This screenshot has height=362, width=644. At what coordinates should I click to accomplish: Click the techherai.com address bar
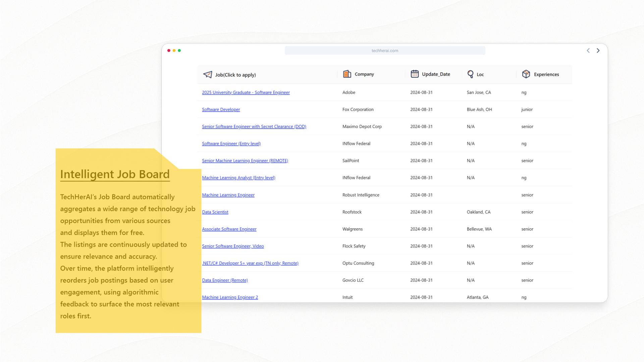coord(385,50)
